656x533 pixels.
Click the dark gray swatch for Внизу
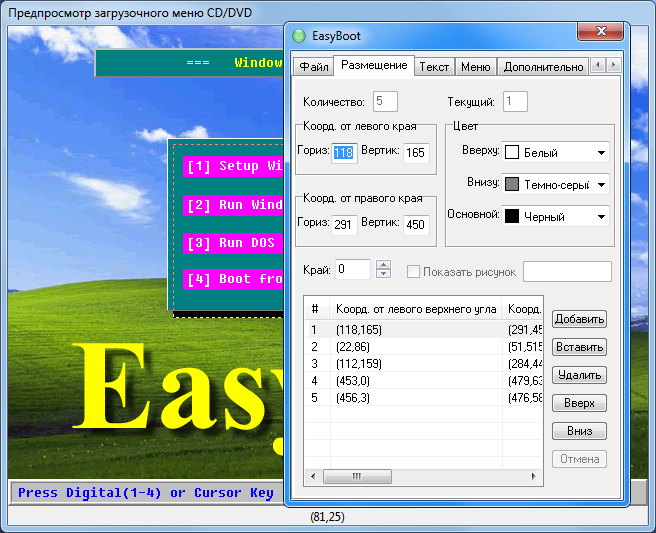tap(512, 184)
